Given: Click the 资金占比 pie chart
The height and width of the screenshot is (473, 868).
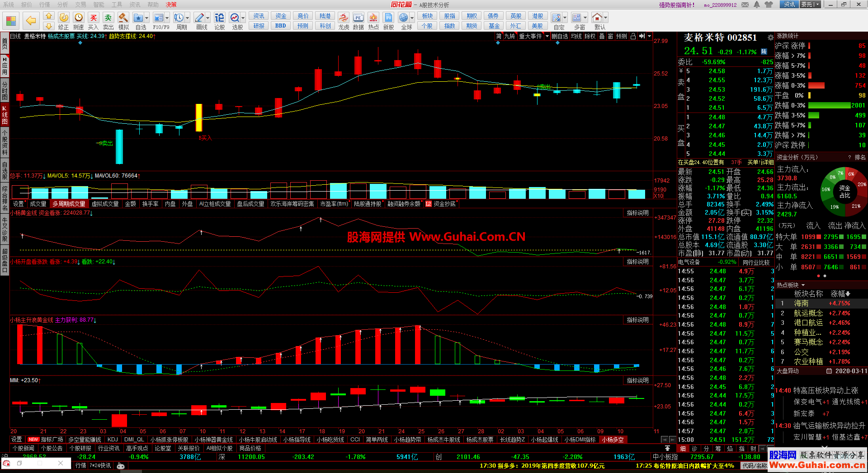Looking at the screenshot, I should click(844, 191).
